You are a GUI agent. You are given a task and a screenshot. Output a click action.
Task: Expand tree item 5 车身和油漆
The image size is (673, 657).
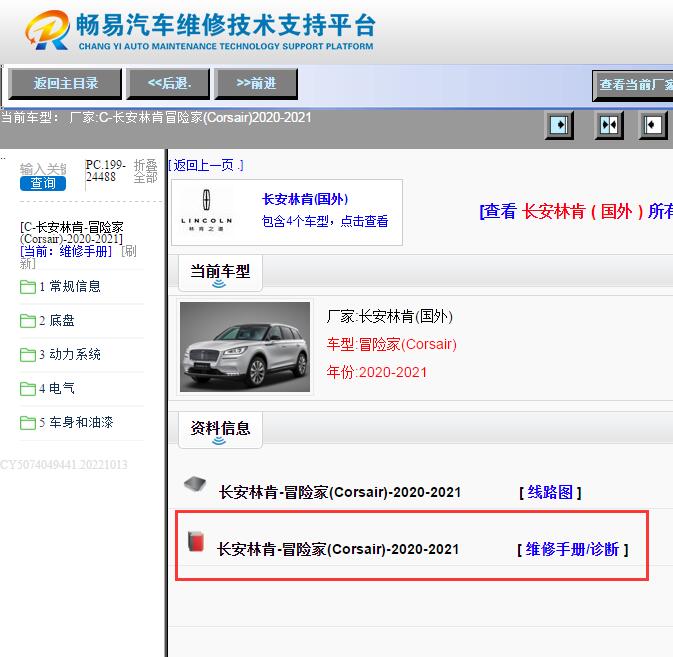click(x=76, y=422)
